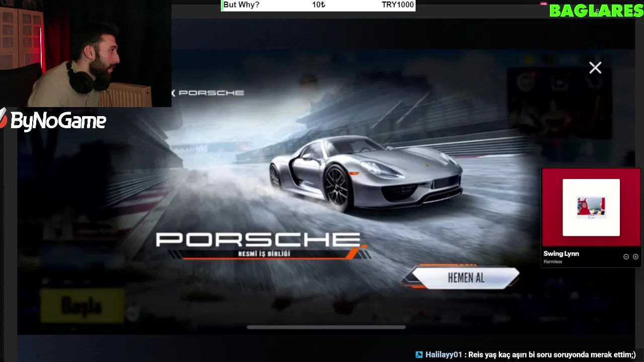This screenshot has height=362, width=644.
Task: Tap the HEMEN AL button
Action: point(466,278)
